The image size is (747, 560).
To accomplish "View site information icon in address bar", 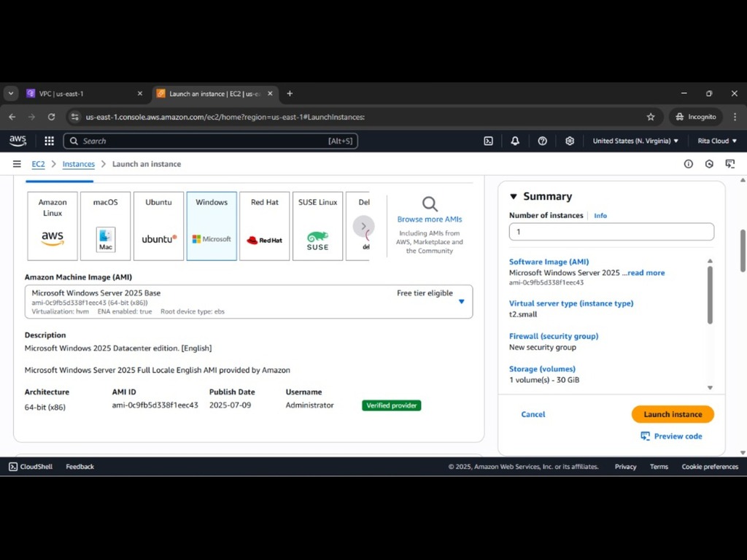I will (x=75, y=117).
